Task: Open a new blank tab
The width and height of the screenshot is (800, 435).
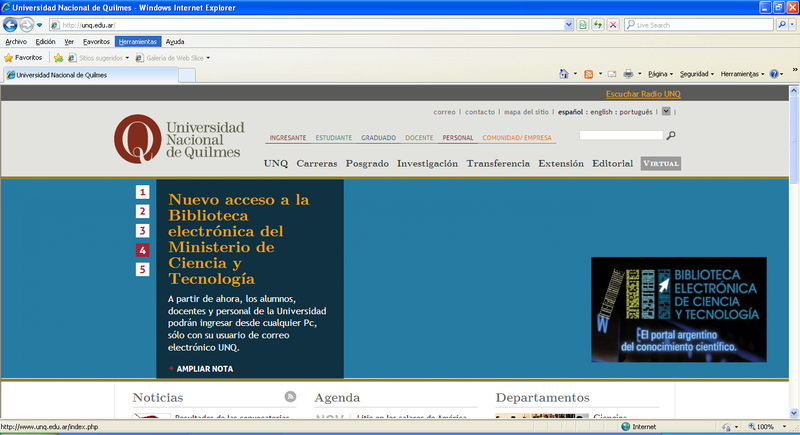Action: (187, 75)
